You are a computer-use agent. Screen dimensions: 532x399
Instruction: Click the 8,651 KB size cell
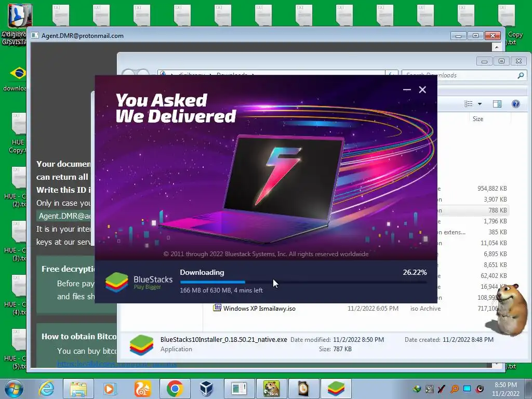pyautogui.click(x=495, y=264)
